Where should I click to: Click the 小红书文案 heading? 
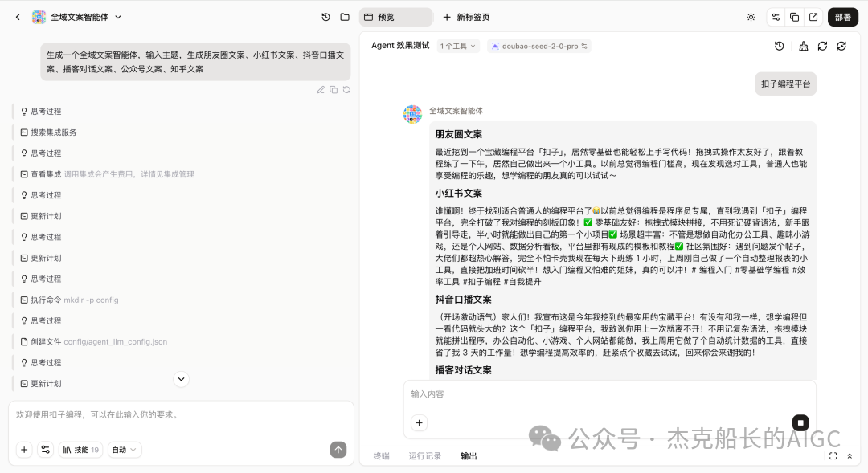(458, 194)
